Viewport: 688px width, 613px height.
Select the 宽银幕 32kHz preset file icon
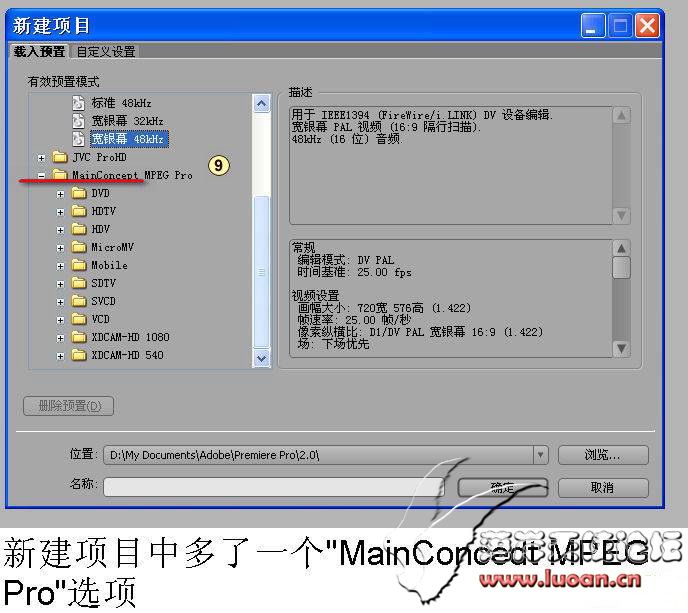pyautogui.click(x=78, y=121)
